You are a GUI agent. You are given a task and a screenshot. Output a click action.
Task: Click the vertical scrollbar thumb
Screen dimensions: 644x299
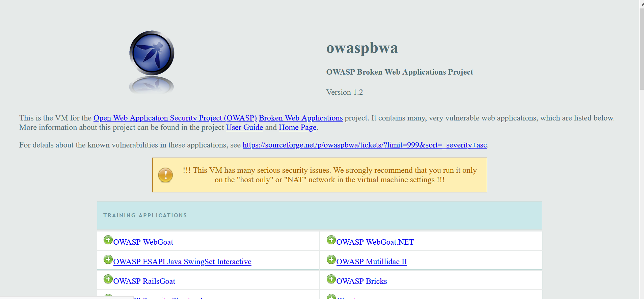click(642, 49)
